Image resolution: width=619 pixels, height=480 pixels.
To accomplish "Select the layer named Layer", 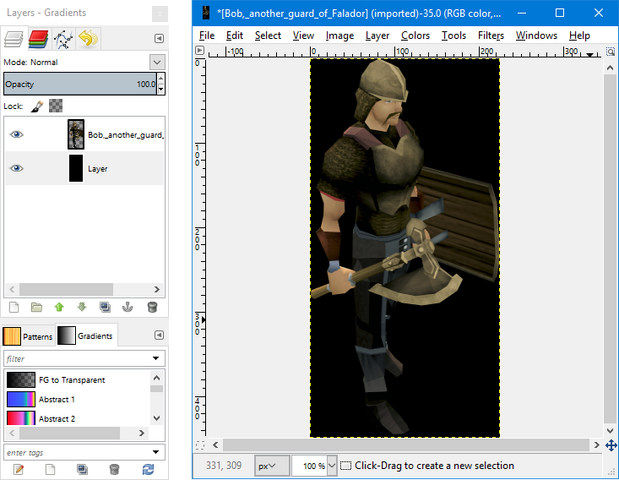I will tap(98, 169).
